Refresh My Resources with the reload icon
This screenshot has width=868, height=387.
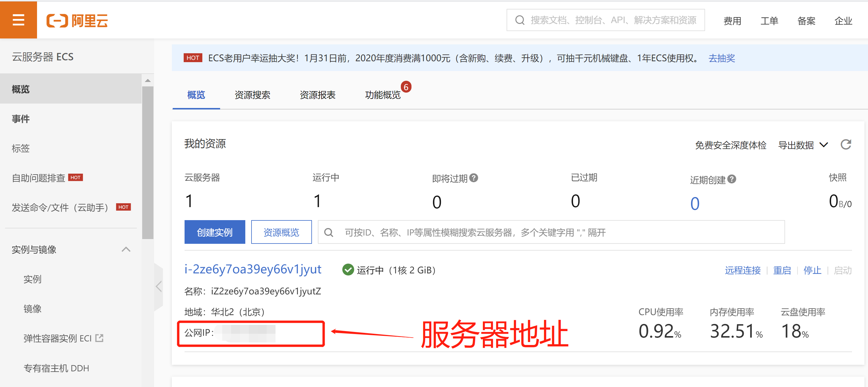846,145
